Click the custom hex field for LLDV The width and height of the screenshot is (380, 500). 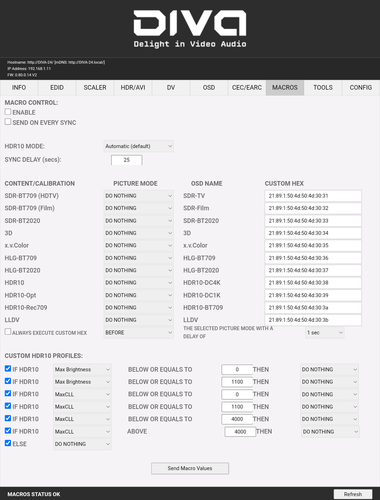pos(313,320)
